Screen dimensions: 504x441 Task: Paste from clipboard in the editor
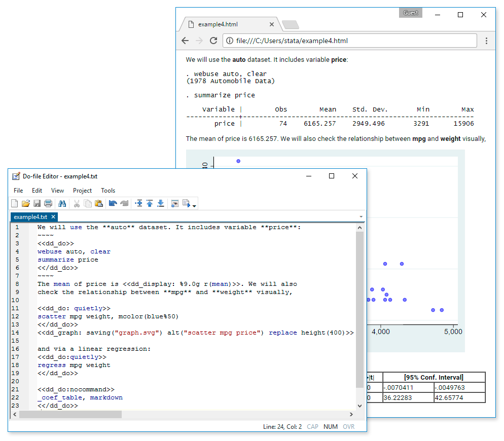point(99,203)
